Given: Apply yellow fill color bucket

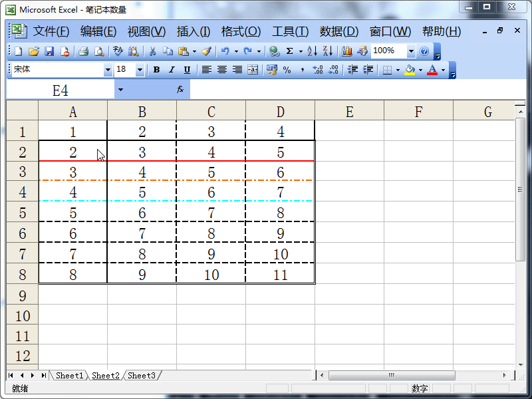Looking at the screenshot, I should coord(410,70).
